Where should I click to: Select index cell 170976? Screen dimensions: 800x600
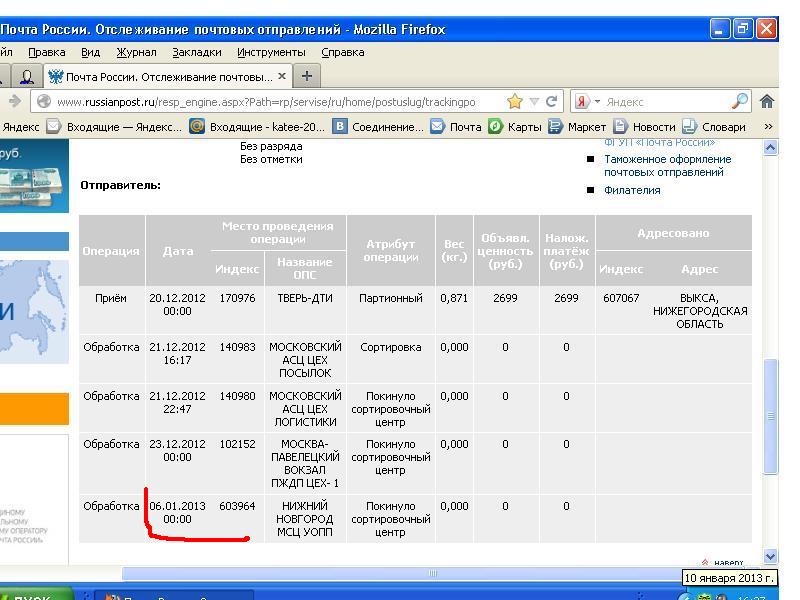(237, 298)
